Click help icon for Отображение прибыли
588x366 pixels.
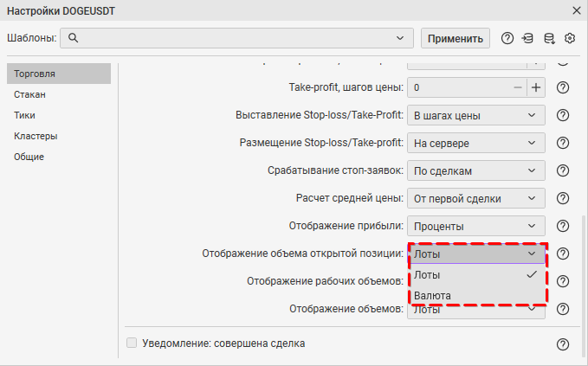[x=562, y=226]
